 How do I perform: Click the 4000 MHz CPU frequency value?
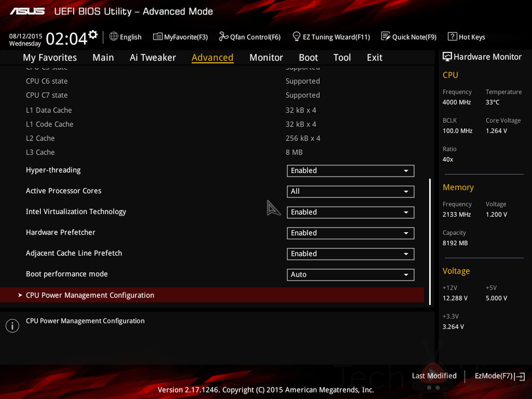tap(457, 102)
